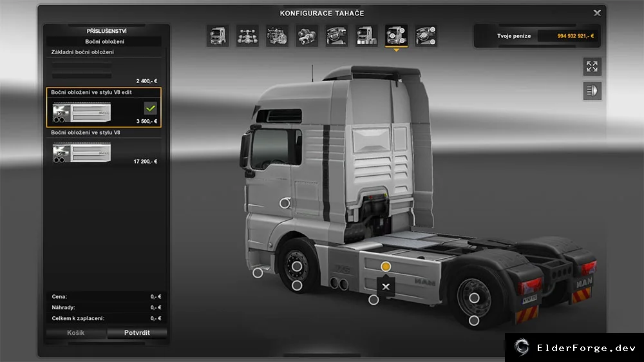Viewport: 644px width, 362px height.
Task: Select the front wheel hub accessory node
Action: coord(296,266)
